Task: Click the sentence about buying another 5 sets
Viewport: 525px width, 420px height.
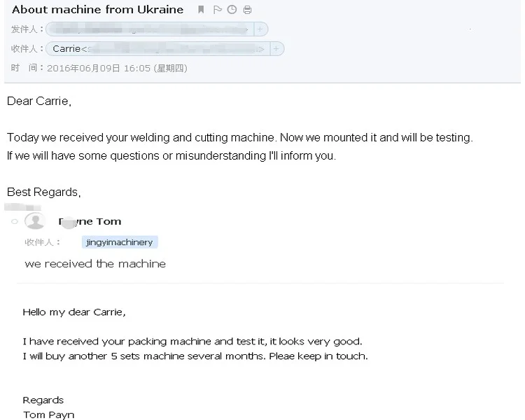Action: [195, 356]
